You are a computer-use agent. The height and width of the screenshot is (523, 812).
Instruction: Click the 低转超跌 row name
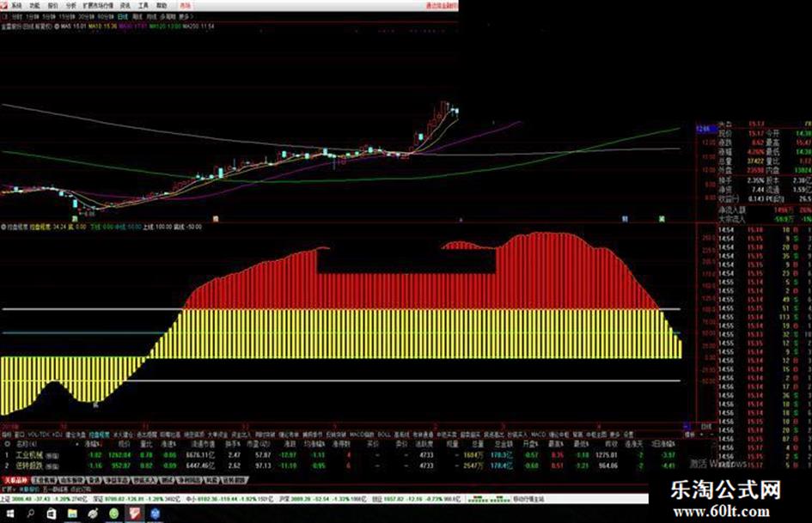point(29,465)
